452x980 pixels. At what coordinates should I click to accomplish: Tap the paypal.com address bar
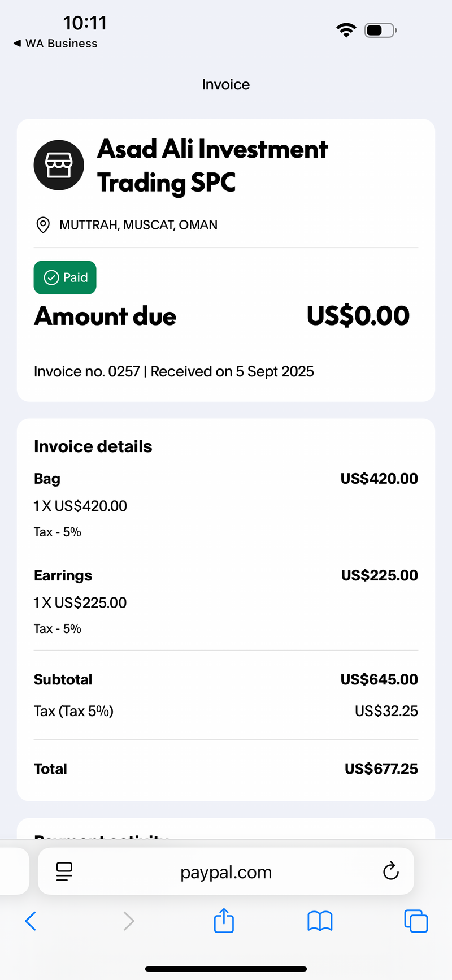pos(226,871)
